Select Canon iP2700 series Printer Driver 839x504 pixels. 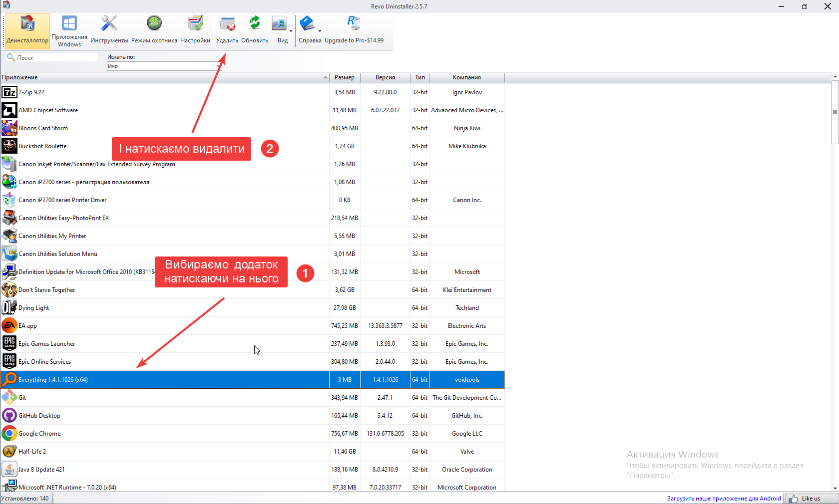[x=252, y=200]
